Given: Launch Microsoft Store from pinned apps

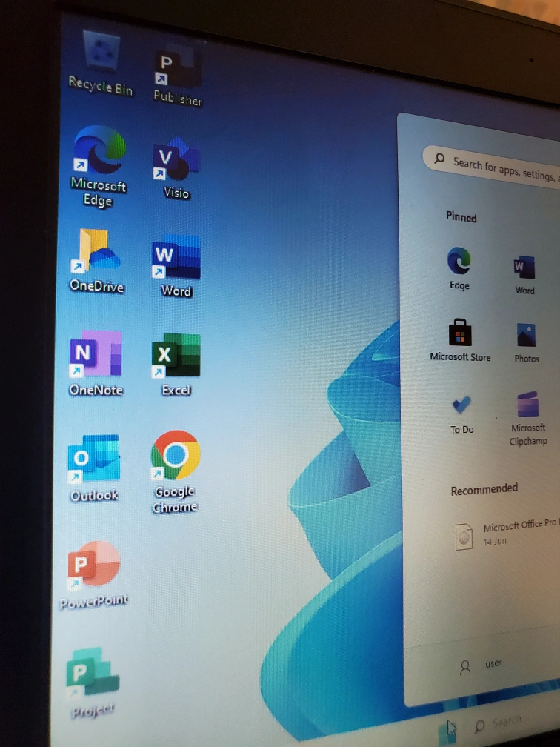Looking at the screenshot, I should coord(460,339).
